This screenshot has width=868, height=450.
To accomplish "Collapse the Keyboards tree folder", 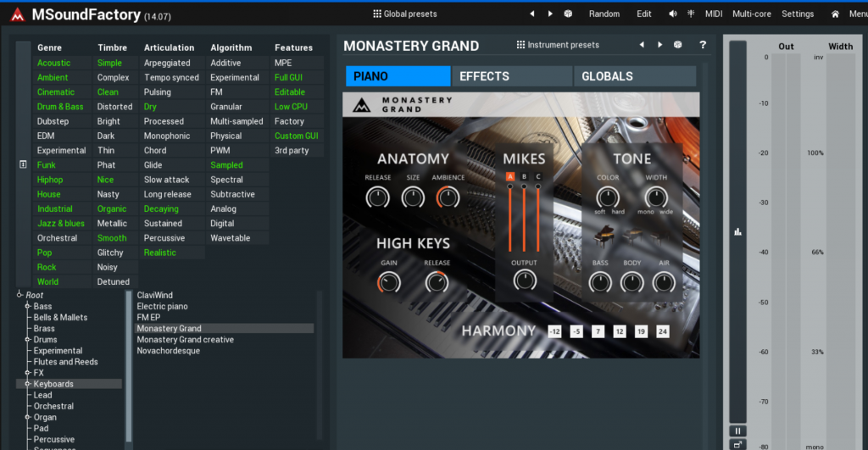I will (27, 384).
